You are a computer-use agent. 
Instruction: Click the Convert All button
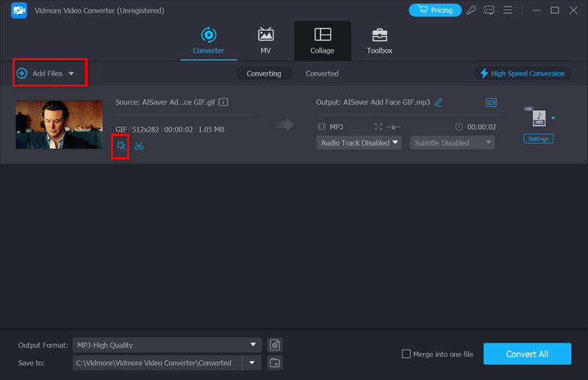point(527,354)
